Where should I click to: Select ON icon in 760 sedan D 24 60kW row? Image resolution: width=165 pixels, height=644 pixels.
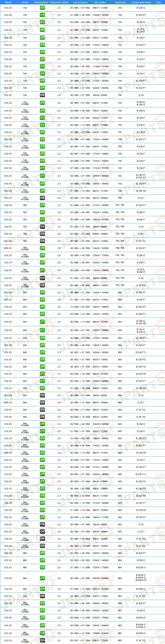point(42,227)
